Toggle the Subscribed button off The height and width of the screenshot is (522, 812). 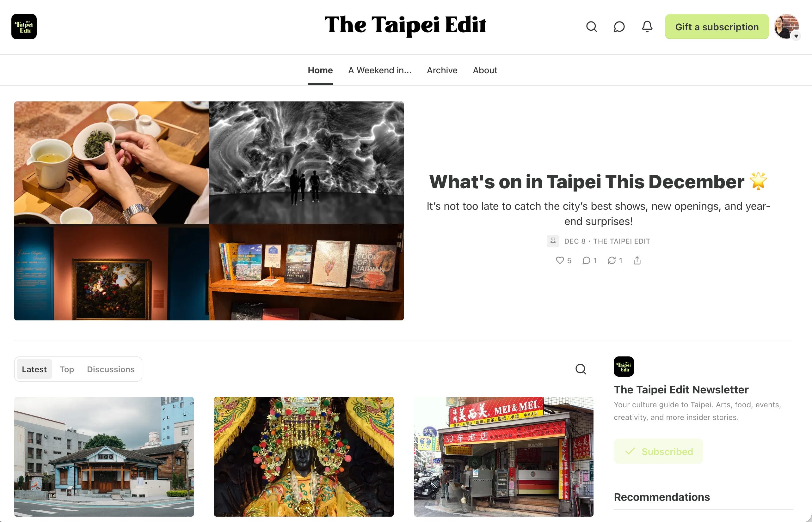[658, 451]
